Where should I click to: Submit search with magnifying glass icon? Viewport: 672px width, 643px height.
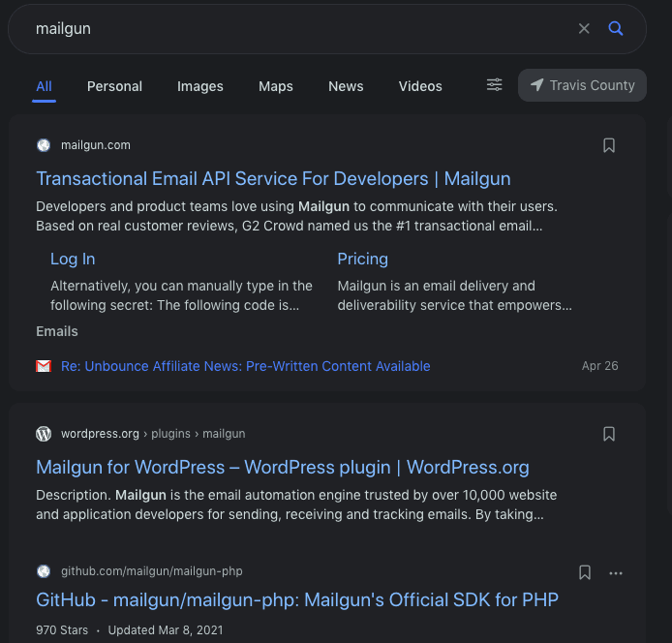tap(616, 29)
